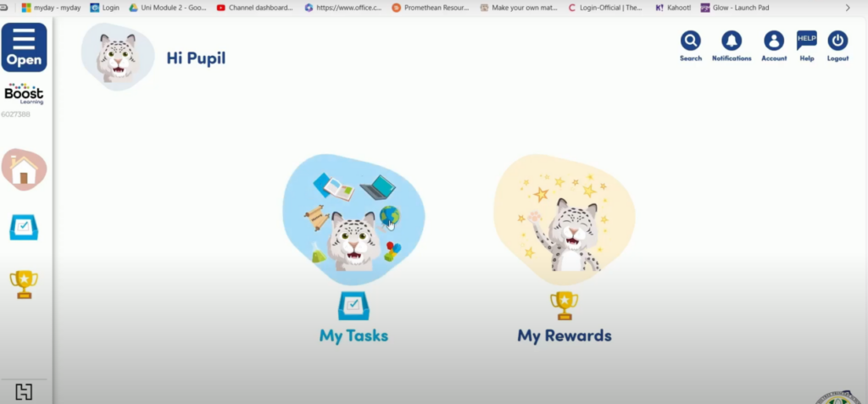The height and width of the screenshot is (404, 868).
Task: Open the Notifications bell
Action: tap(732, 41)
